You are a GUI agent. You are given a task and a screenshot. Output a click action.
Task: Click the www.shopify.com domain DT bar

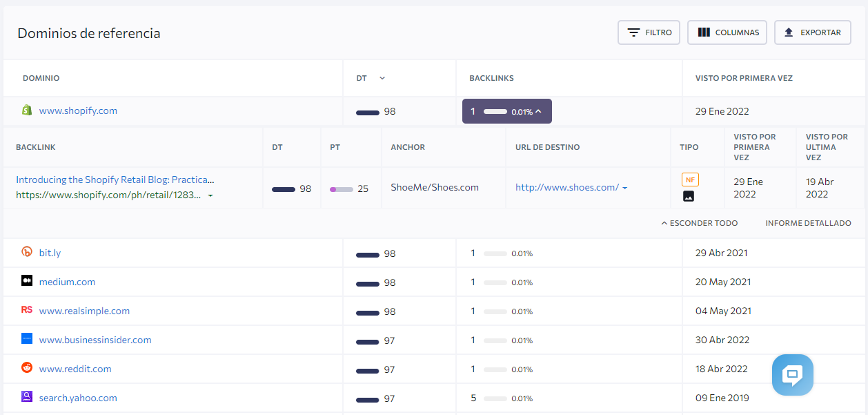pyautogui.click(x=368, y=113)
